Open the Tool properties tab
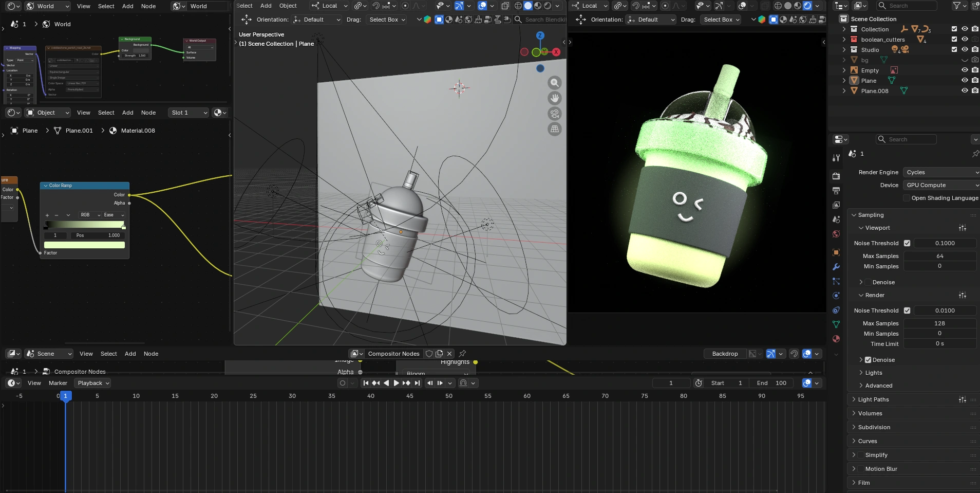The image size is (980, 493). (836, 158)
